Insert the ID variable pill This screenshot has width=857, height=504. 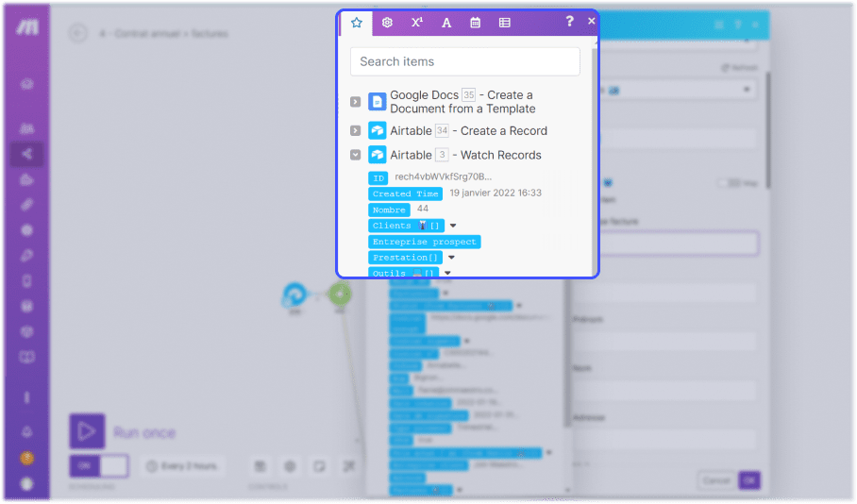[x=378, y=178]
